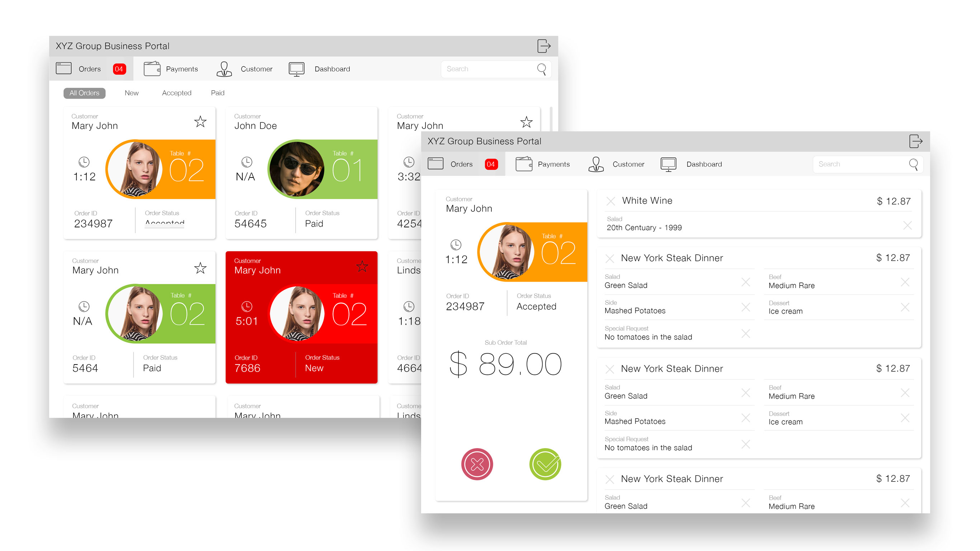Toggle favorite star on order 234987 card

(x=200, y=122)
